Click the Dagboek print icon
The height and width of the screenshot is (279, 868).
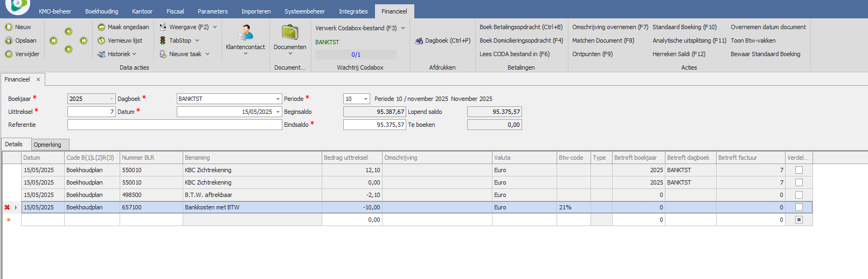click(419, 41)
